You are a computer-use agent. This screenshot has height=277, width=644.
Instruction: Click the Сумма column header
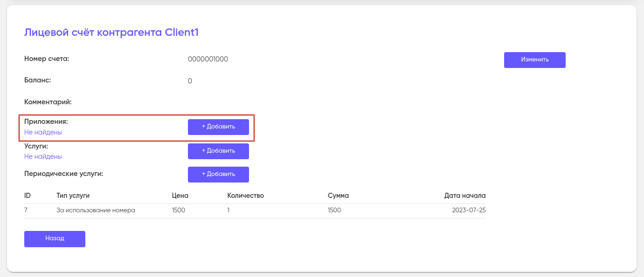[x=338, y=196]
